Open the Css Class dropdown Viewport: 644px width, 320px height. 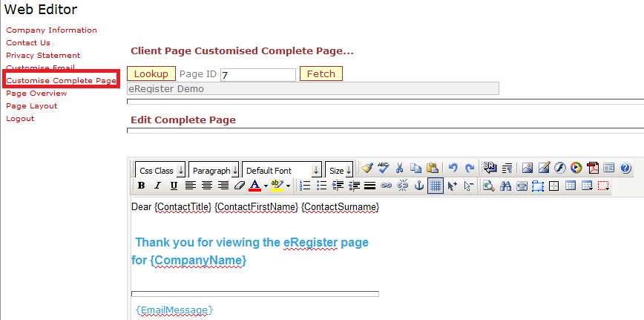click(x=160, y=170)
